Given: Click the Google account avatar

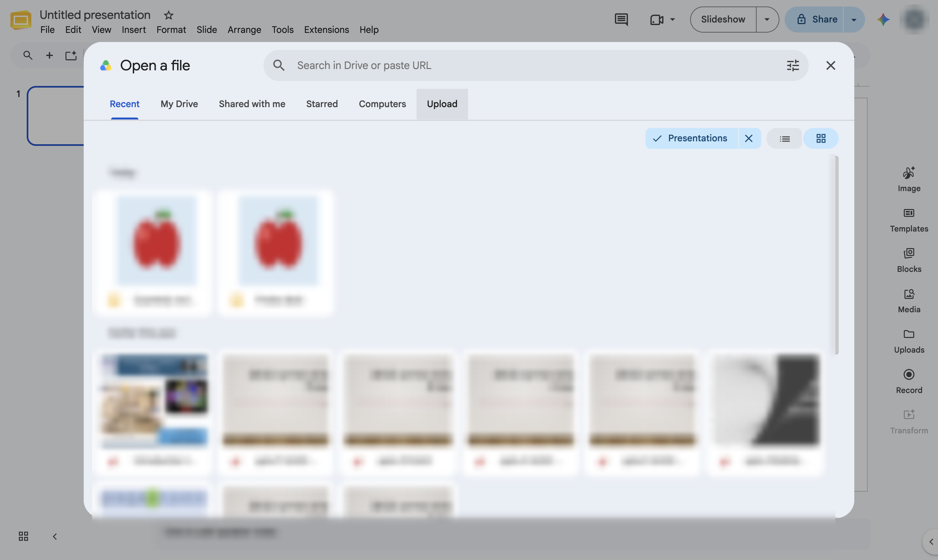Looking at the screenshot, I should tap(914, 19).
